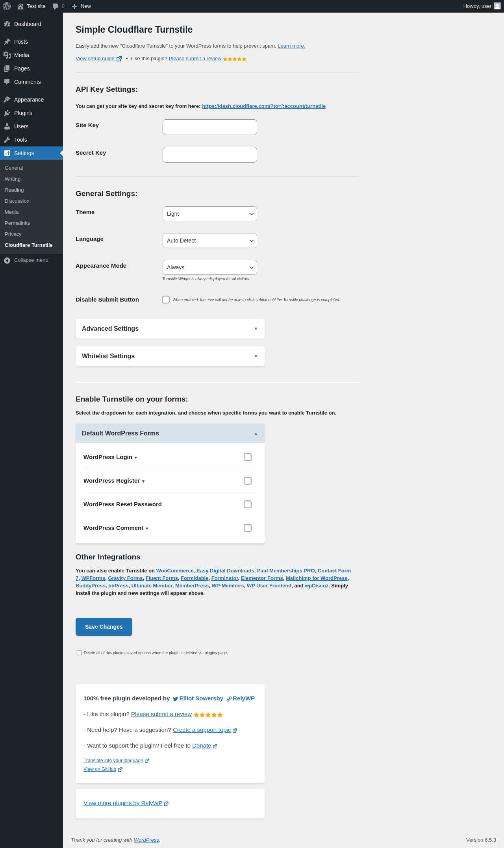Click the Posts pushpin icon

click(x=7, y=42)
